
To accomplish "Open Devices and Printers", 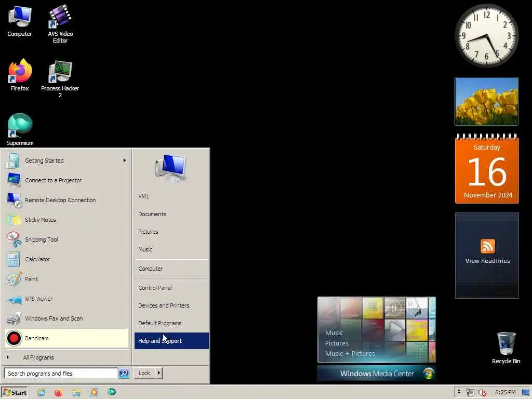I will point(171,305).
